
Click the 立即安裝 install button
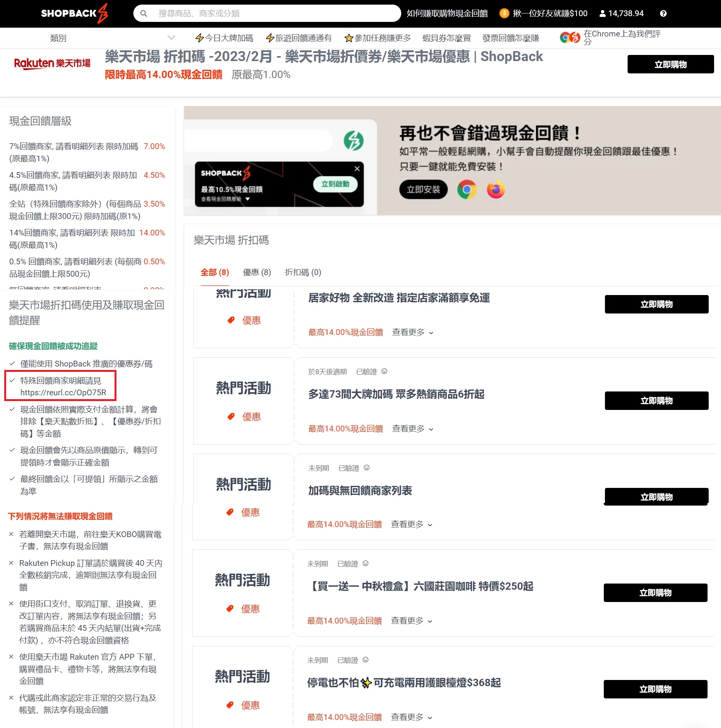click(423, 189)
